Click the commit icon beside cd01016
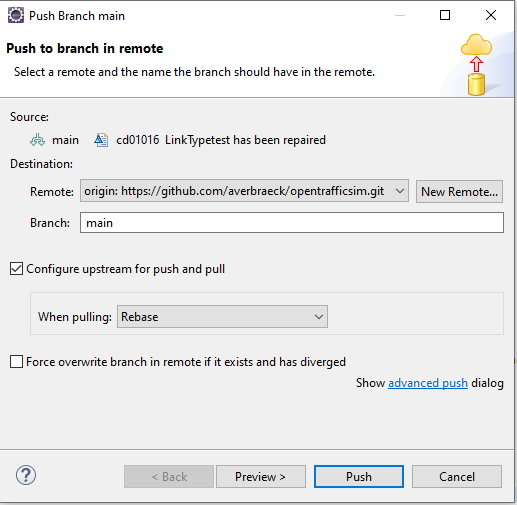The image size is (517, 505). point(101,140)
